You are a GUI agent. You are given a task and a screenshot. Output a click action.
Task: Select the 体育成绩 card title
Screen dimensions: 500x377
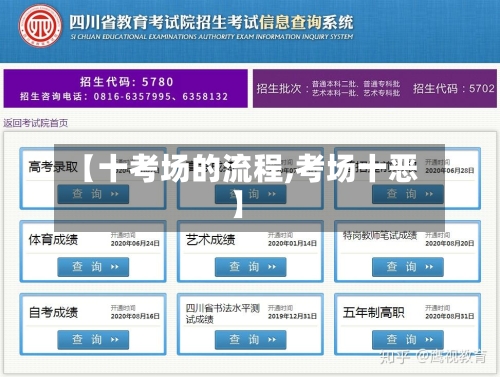(53, 239)
